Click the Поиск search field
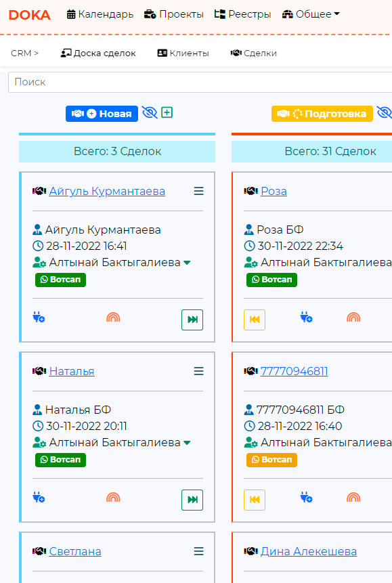Screen dimensions: 392x583 pos(200,82)
